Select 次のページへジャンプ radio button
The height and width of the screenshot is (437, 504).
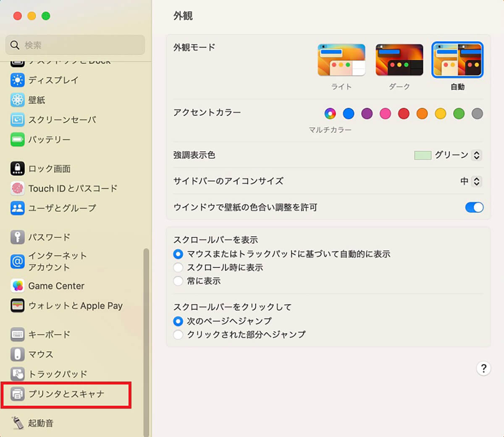pyautogui.click(x=178, y=321)
